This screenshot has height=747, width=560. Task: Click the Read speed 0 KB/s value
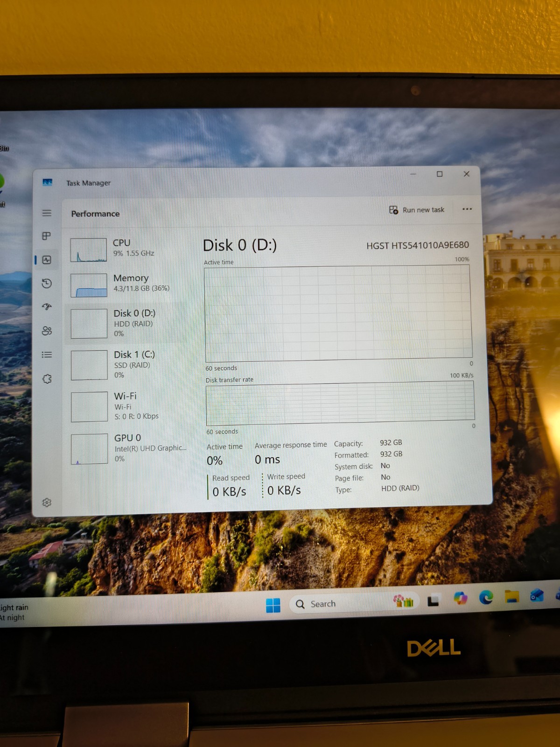pyautogui.click(x=229, y=492)
